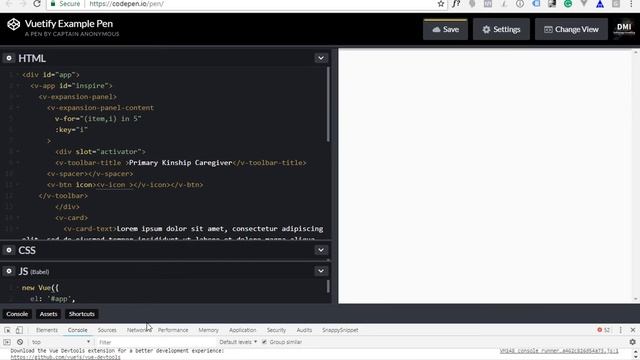Bookmark this page with the star icon

pos(440,4)
